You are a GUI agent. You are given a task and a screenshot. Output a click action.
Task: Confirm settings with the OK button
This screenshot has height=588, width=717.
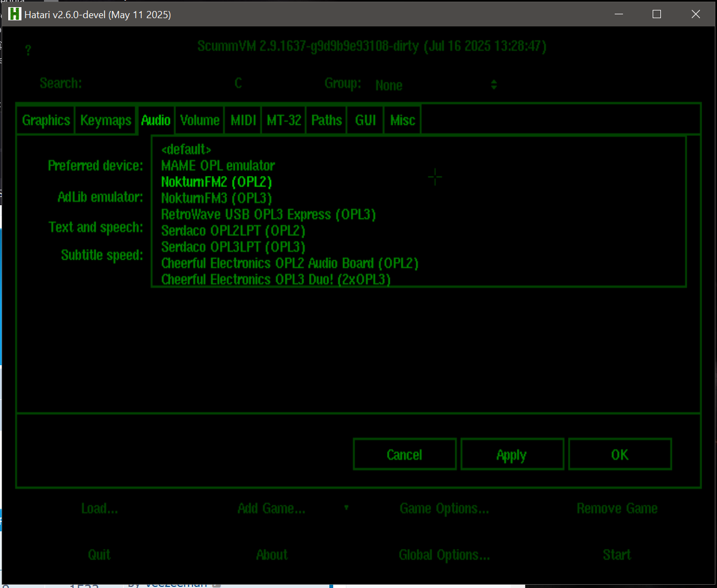[x=620, y=454]
